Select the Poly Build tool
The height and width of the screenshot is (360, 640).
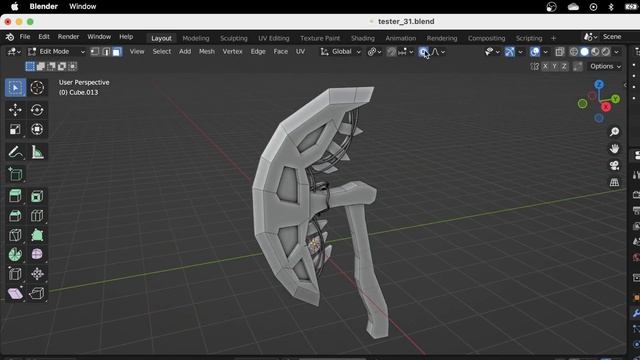pos(37,235)
